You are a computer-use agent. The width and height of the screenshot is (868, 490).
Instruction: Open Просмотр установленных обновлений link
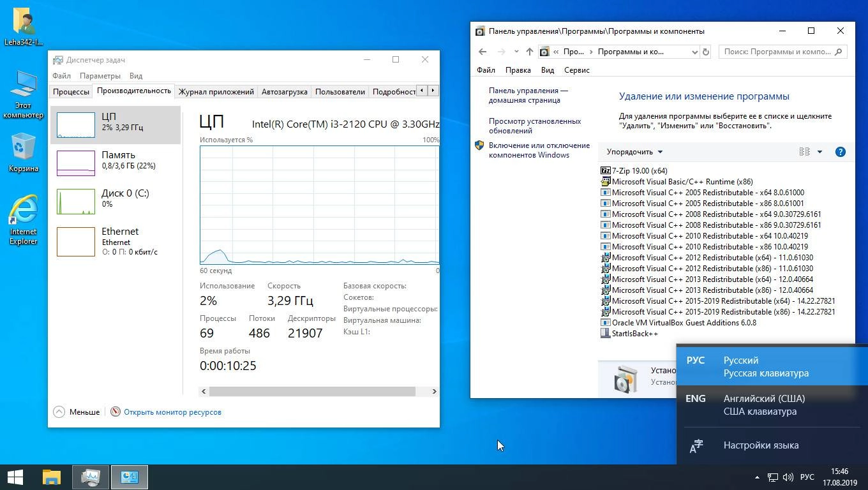click(x=535, y=126)
